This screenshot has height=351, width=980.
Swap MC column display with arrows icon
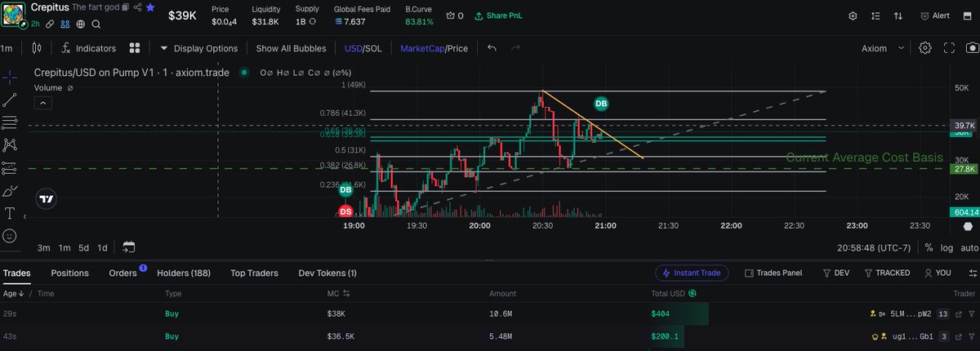345,293
